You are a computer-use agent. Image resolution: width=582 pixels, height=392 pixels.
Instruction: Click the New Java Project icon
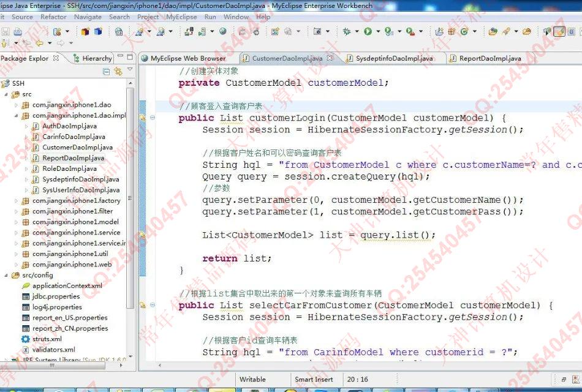[x=439, y=32]
